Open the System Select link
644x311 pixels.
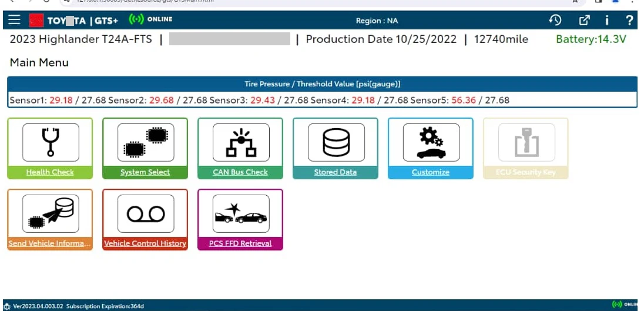pos(145,172)
